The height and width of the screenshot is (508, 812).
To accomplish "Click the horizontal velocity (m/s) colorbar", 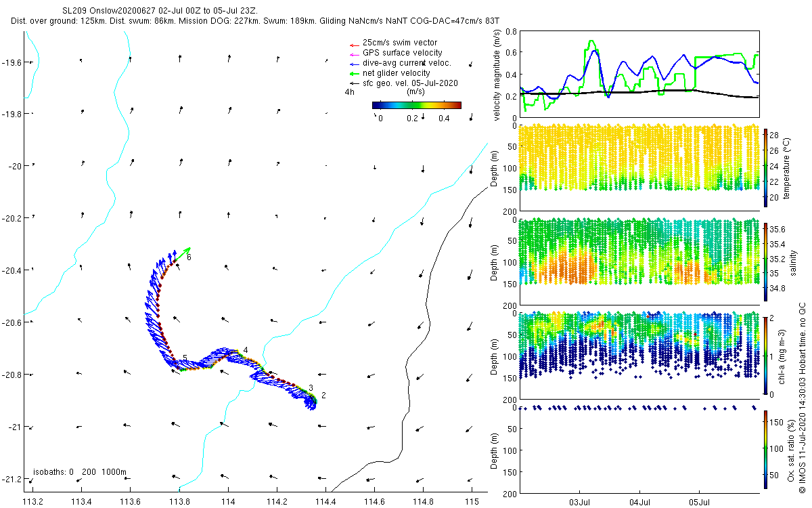I will pos(417,105).
